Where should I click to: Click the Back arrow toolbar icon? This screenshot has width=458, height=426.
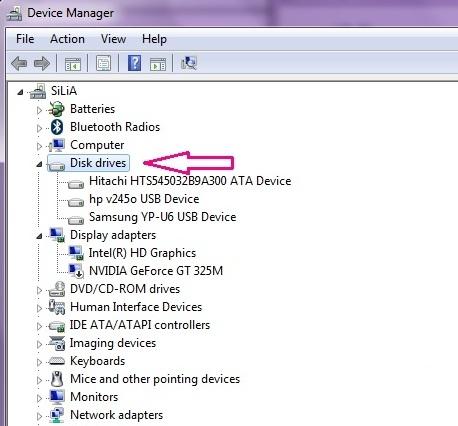click(x=19, y=63)
